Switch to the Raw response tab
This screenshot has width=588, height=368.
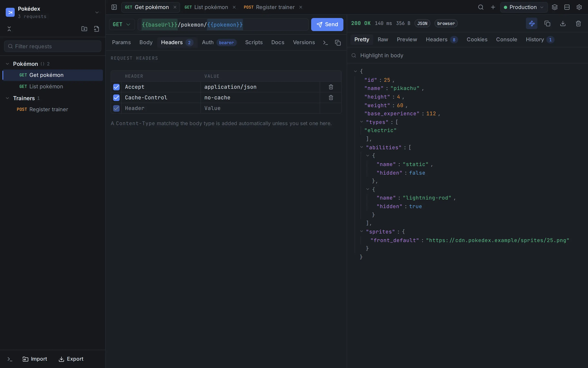point(383,39)
